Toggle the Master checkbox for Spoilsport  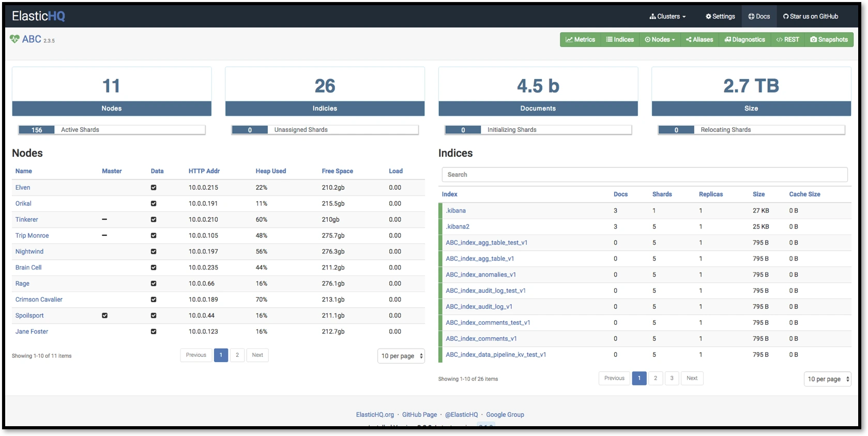click(x=105, y=315)
